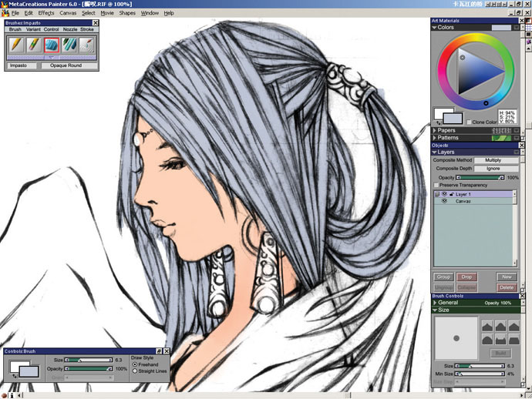Click the Delete layer button
532x399 pixels.
pyautogui.click(x=507, y=287)
